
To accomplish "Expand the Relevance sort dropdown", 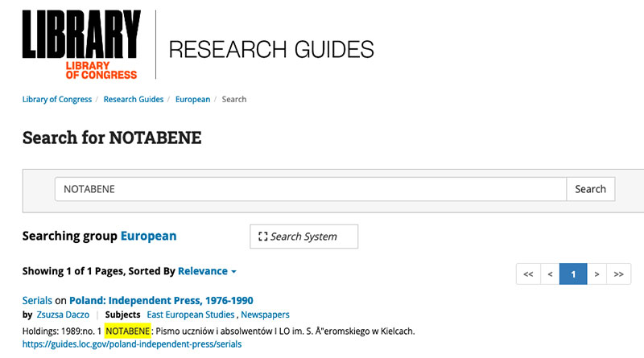I will [x=207, y=272].
